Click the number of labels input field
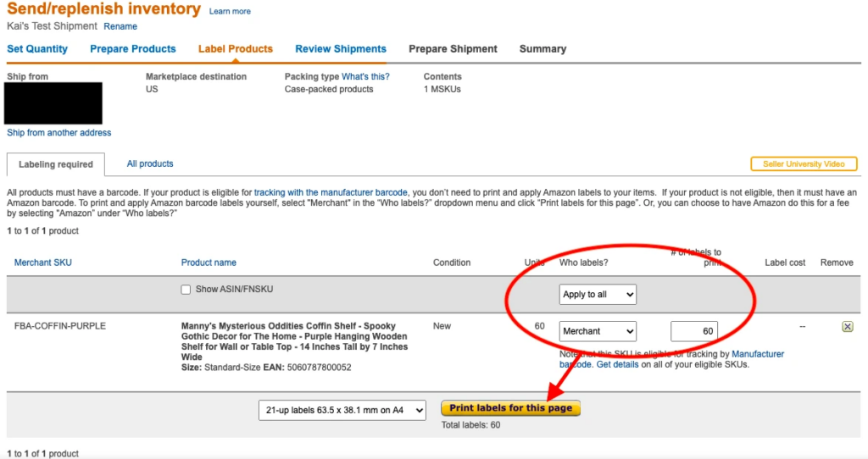 pos(694,331)
